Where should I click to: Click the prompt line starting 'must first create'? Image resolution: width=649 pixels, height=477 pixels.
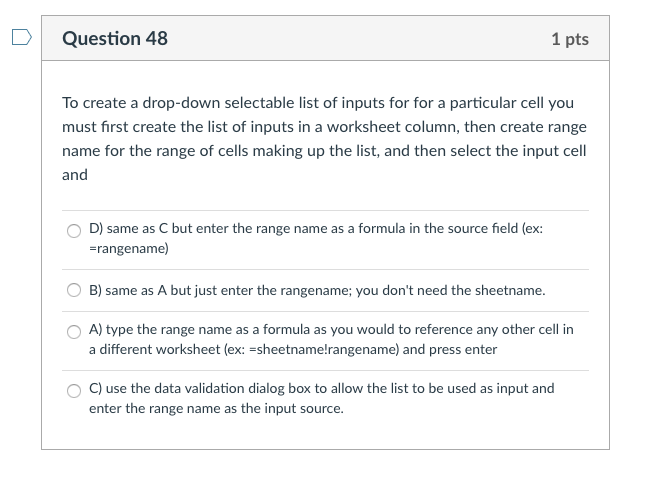tap(324, 127)
